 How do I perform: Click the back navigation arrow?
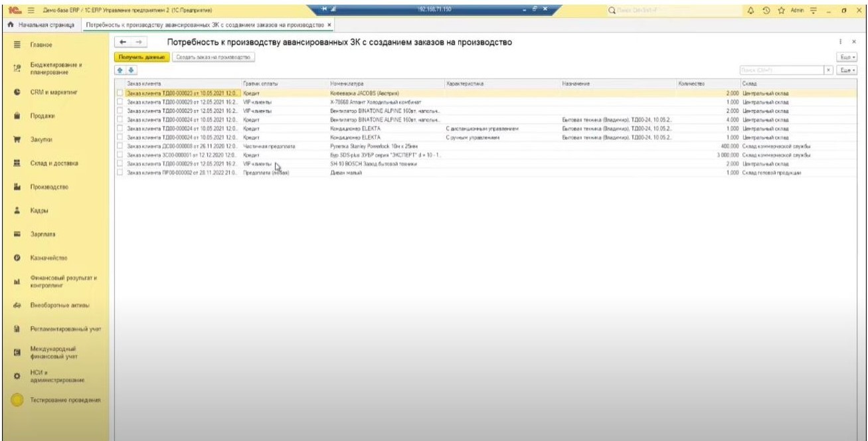click(x=122, y=43)
